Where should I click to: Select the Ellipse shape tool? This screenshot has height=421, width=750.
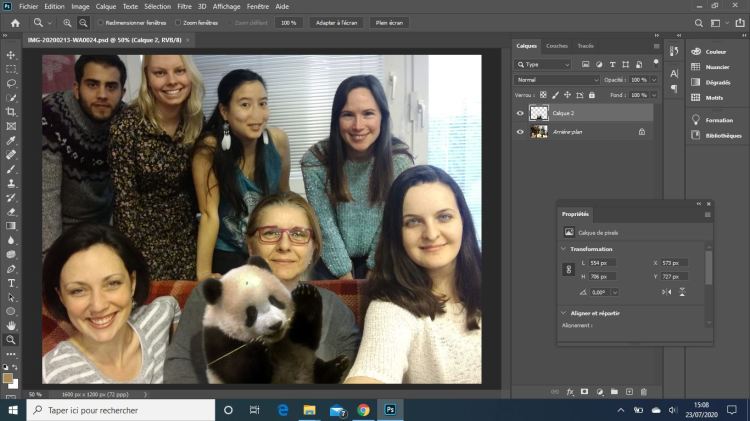point(11,311)
